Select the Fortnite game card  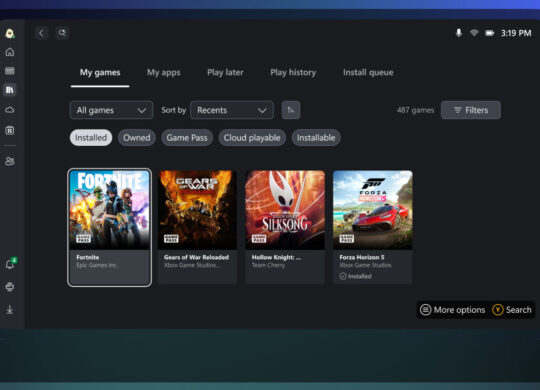110,227
